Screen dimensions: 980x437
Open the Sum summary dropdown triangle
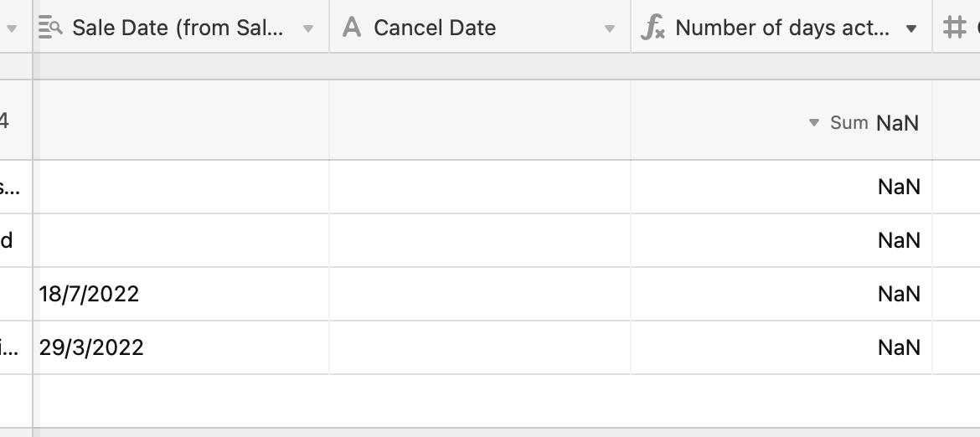tap(814, 122)
